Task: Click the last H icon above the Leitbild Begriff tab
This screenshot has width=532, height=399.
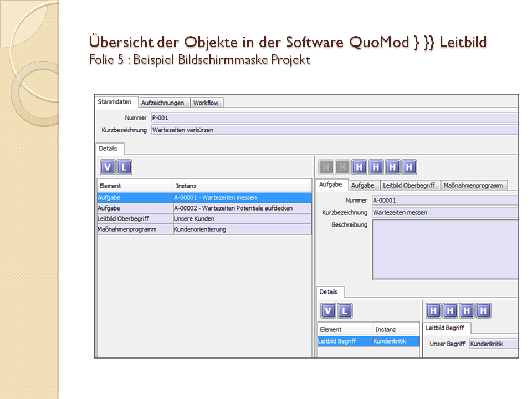Action: click(483, 311)
